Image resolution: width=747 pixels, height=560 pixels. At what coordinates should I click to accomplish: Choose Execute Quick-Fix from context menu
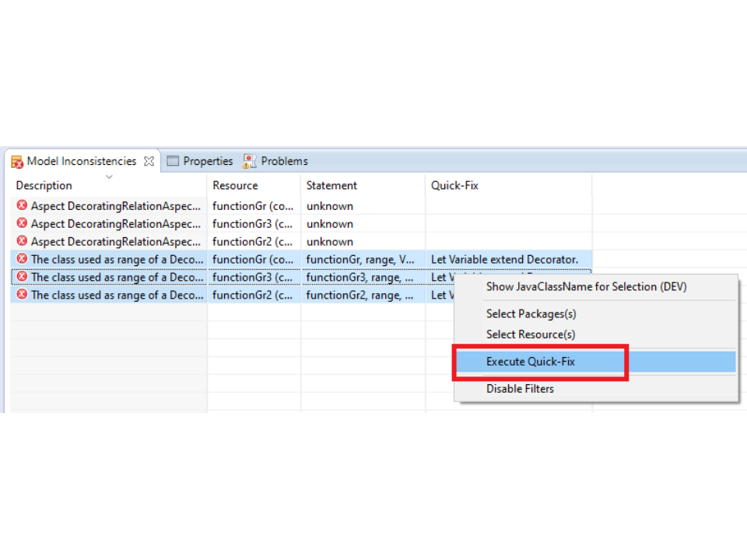(531, 362)
